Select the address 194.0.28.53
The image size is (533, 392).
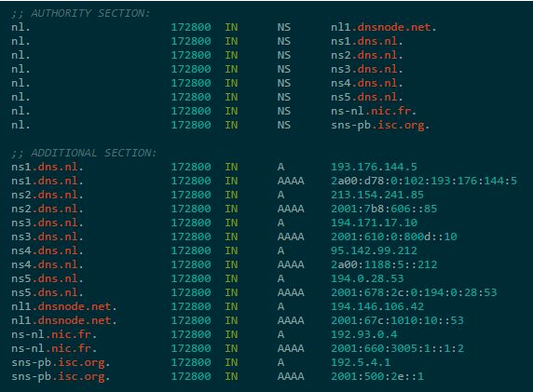click(367, 278)
